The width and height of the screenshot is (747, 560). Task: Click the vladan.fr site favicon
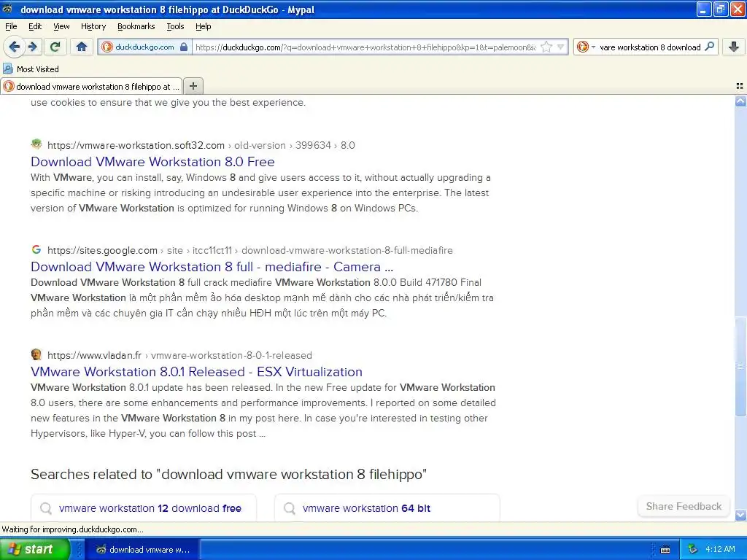(36, 354)
